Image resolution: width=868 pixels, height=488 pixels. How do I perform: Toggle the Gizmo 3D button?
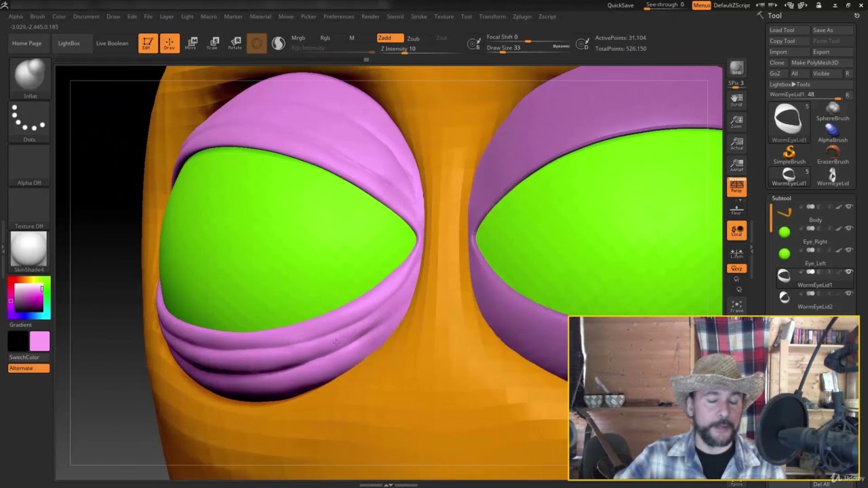click(x=256, y=43)
